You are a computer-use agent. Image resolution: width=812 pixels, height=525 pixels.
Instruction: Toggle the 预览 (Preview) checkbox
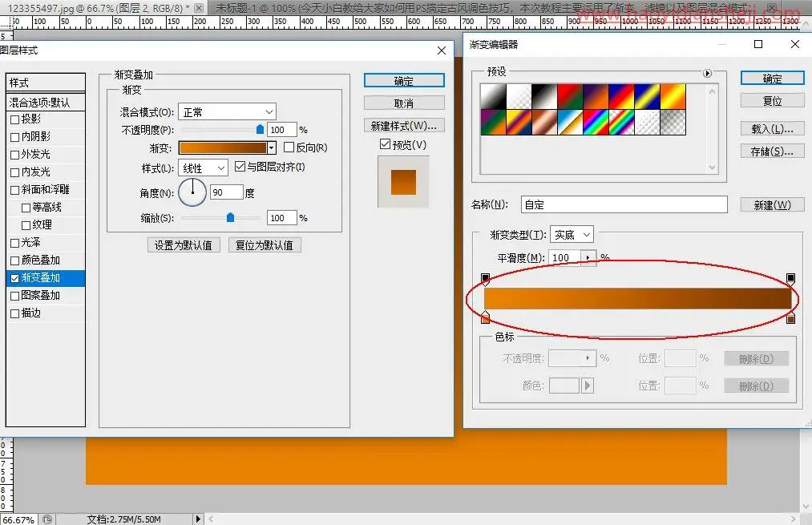coord(385,144)
